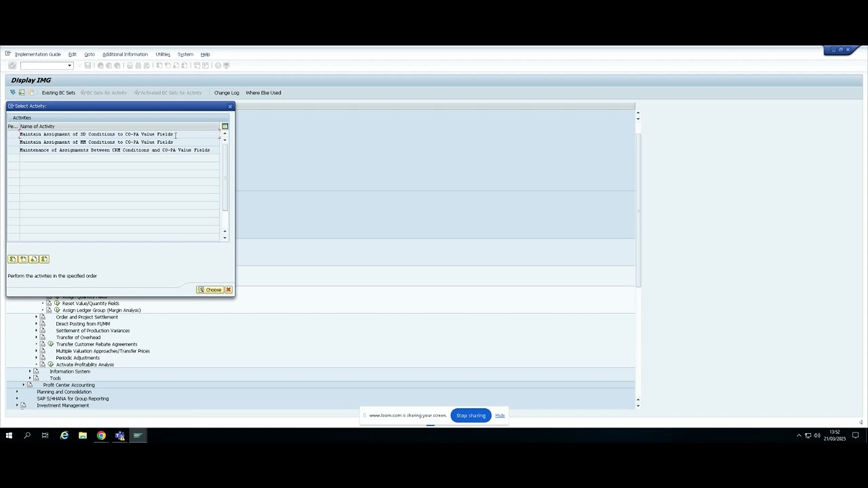Click execute icon for Assign Ledger Group
Screen dimensions: 868x488
(x=57, y=310)
